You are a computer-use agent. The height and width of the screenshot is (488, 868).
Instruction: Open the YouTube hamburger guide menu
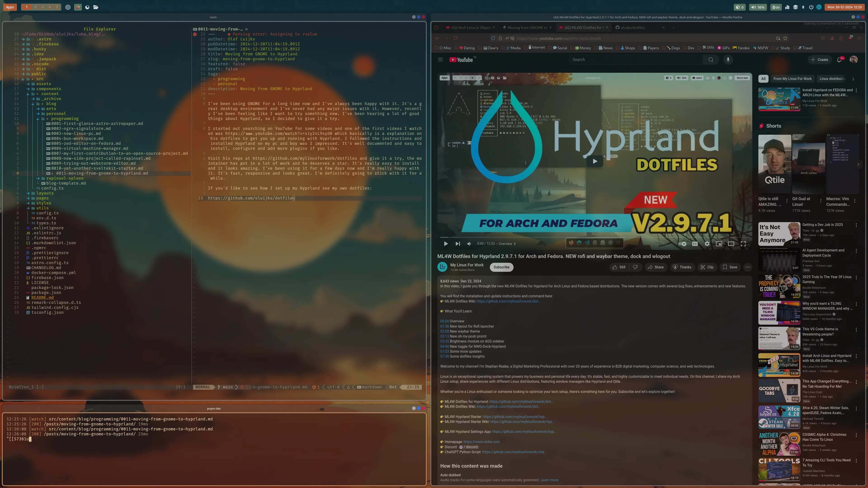tap(440, 60)
